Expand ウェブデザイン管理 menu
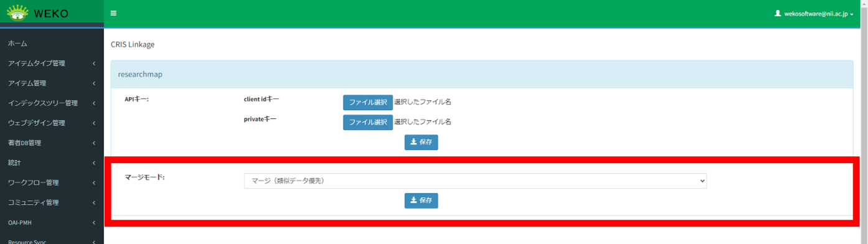 click(x=52, y=123)
